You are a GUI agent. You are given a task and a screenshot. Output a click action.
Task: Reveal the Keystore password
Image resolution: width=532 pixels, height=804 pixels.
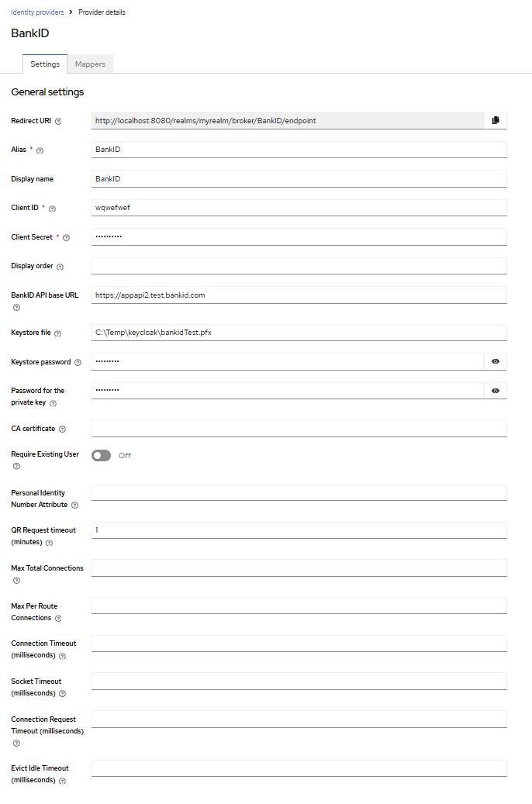495,361
